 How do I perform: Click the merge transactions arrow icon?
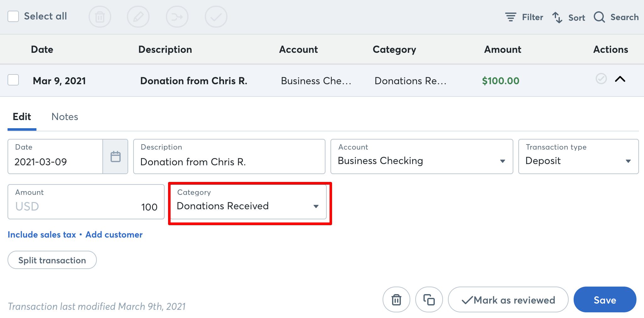pos(177,16)
